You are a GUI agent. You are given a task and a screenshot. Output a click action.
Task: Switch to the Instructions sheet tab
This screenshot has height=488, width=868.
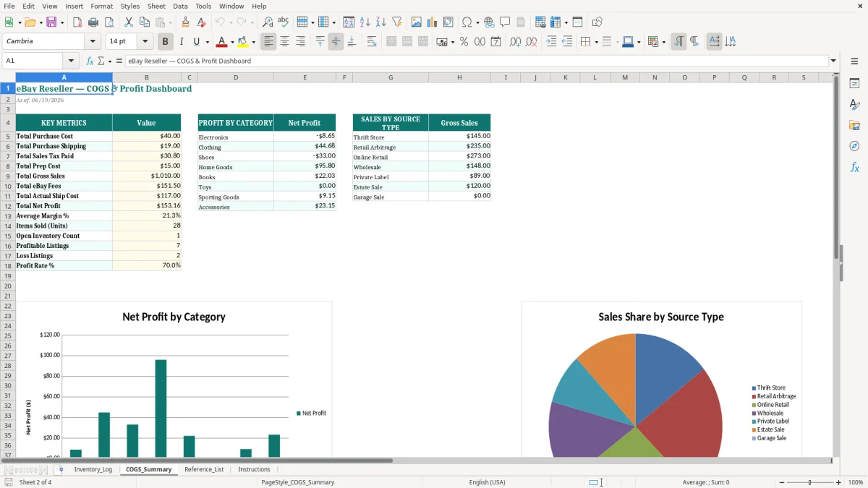click(x=254, y=469)
